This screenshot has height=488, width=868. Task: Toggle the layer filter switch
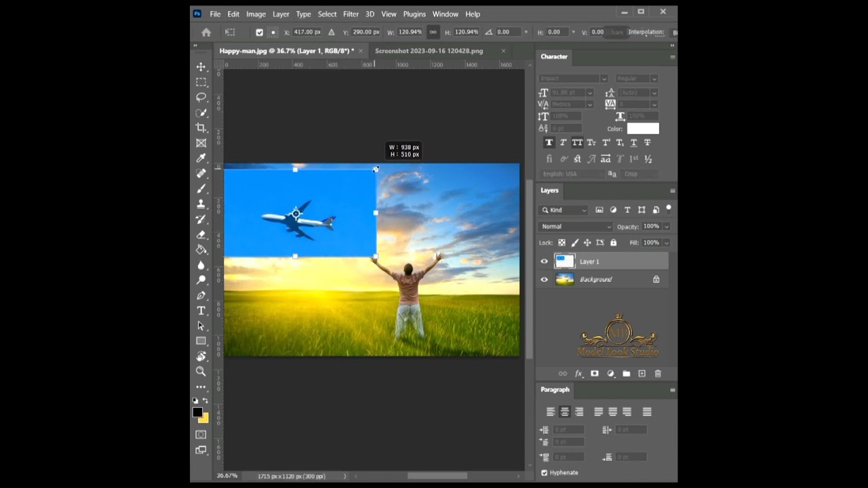[x=669, y=209]
